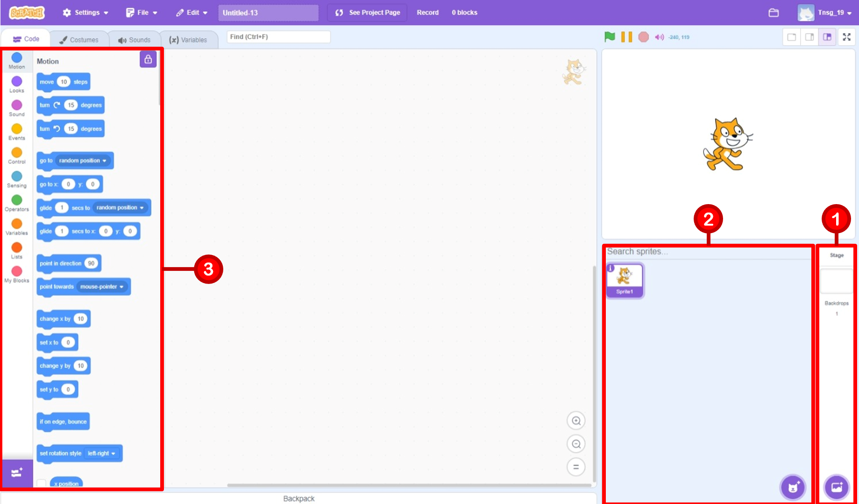Click the lock icon in block palette
This screenshot has width=859, height=504.
[148, 59]
